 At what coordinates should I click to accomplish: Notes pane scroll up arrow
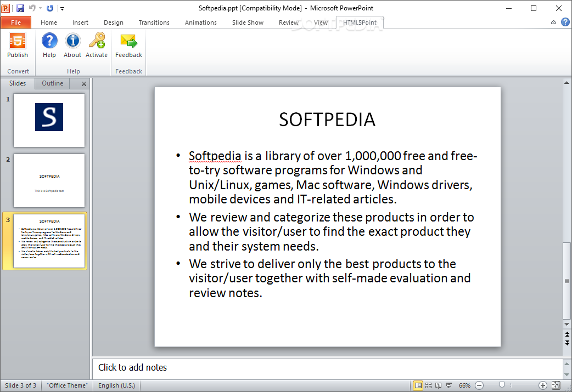tap(567, 363)
